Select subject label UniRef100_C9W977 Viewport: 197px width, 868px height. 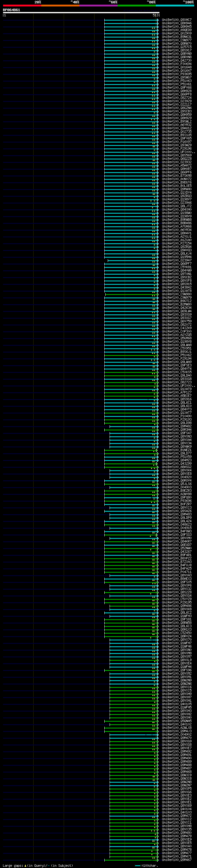tap(177, 40)
